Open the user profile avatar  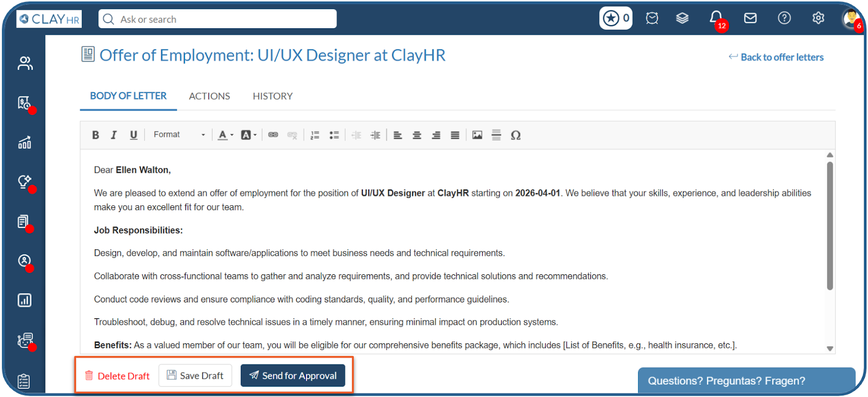coord(851,18)
